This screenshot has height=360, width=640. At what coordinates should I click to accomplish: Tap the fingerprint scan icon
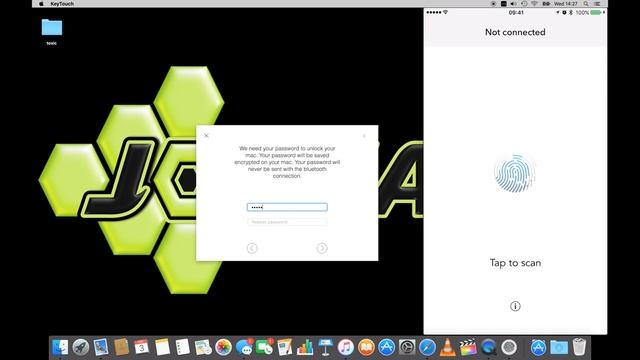515,173
